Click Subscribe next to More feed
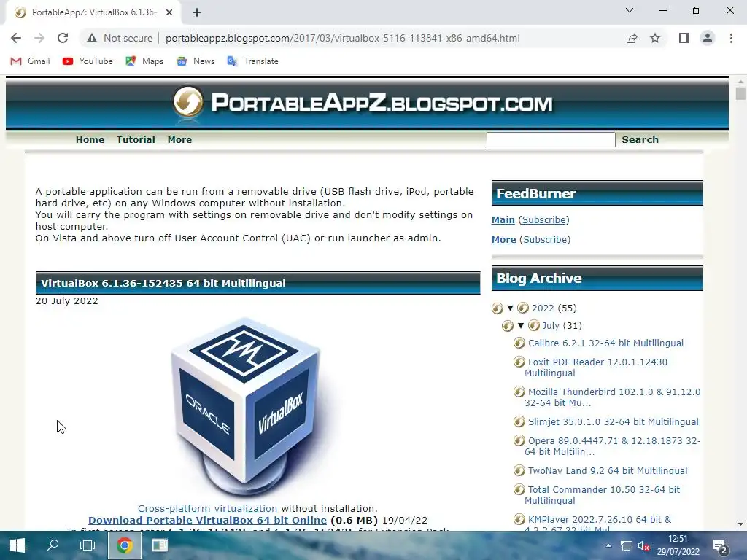This screenshot has width=747, height=560. (544, 239)
